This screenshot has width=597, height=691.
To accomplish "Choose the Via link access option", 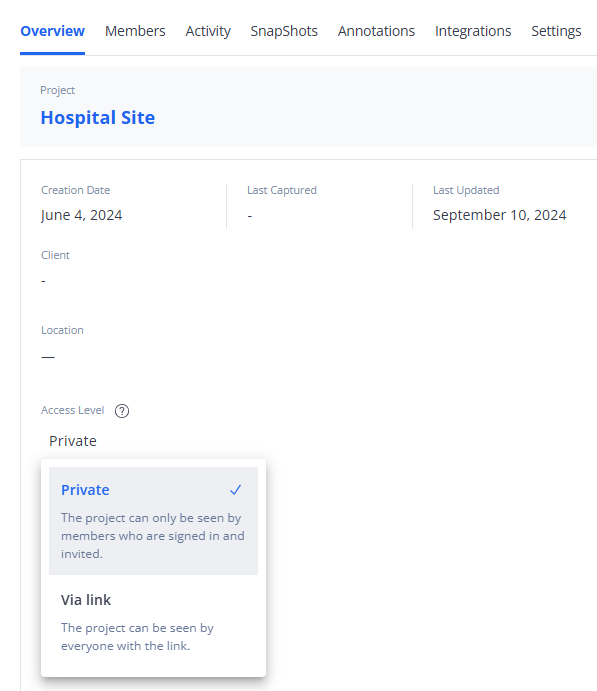I will (x=153, y=622).
